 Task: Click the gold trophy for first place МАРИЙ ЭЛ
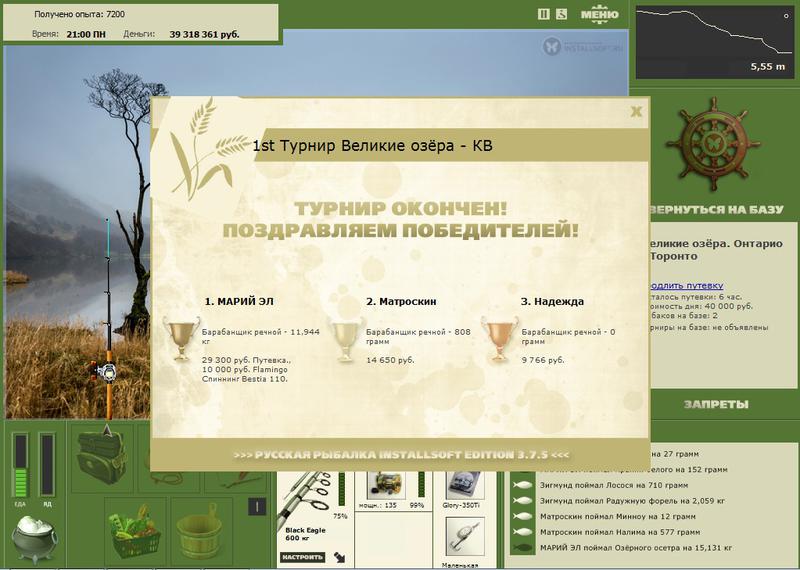click(181, 338)
